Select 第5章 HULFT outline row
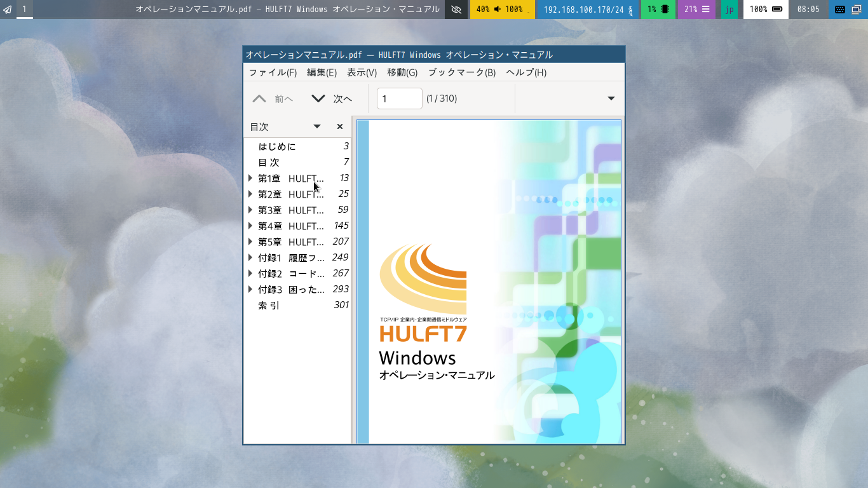The width and height of the screenshot is (868, 488). (x=297, y=241)
